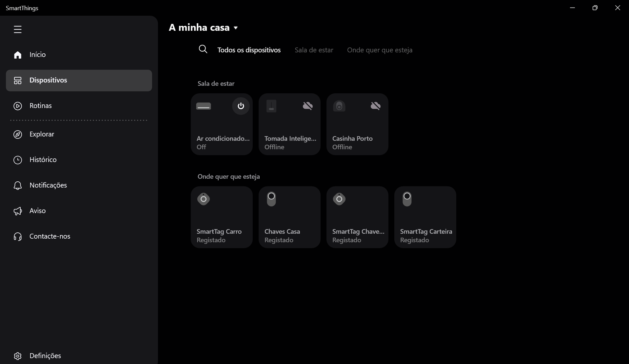Select Onde quer que esteja tab

(x=380, y=50)
